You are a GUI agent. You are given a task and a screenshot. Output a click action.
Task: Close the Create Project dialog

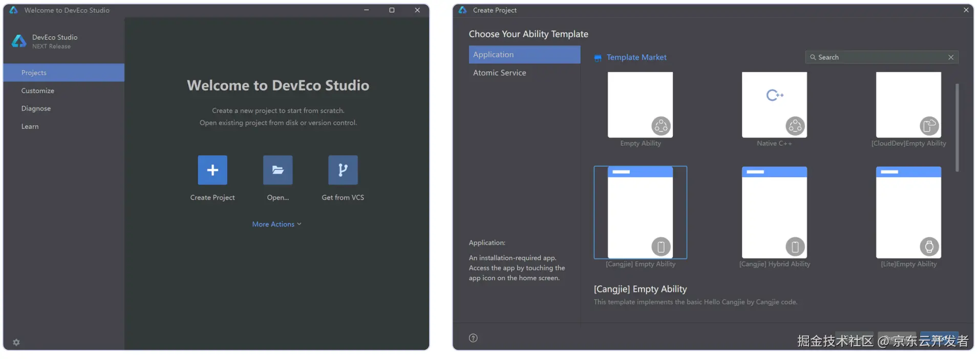pyautogui.click(x=966, y=10)
